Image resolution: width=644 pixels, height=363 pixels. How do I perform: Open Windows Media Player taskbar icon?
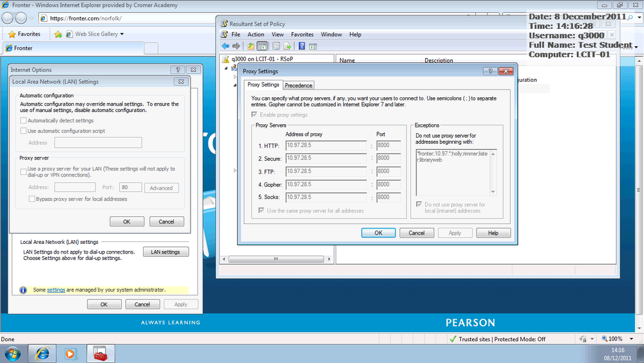(x=70, y=353)
